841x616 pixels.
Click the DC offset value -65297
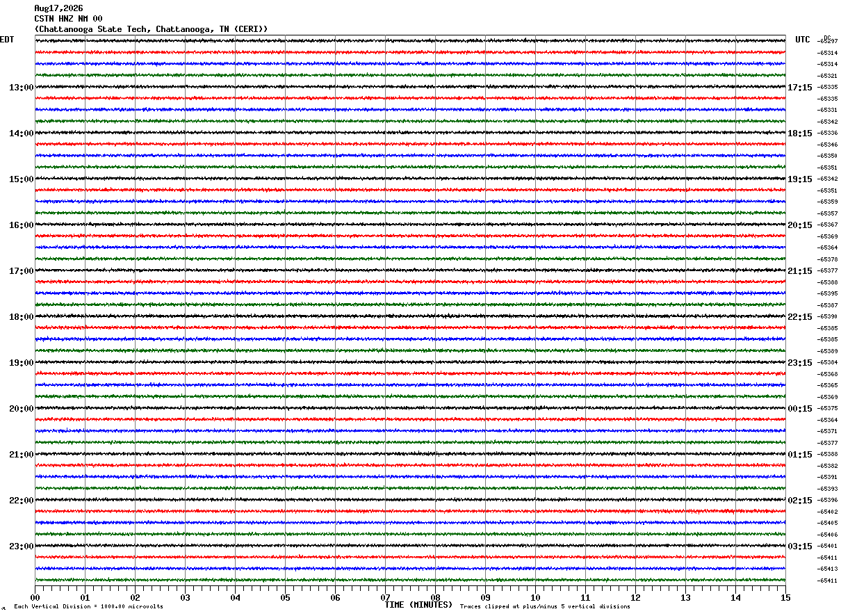(x=828, y=42)
